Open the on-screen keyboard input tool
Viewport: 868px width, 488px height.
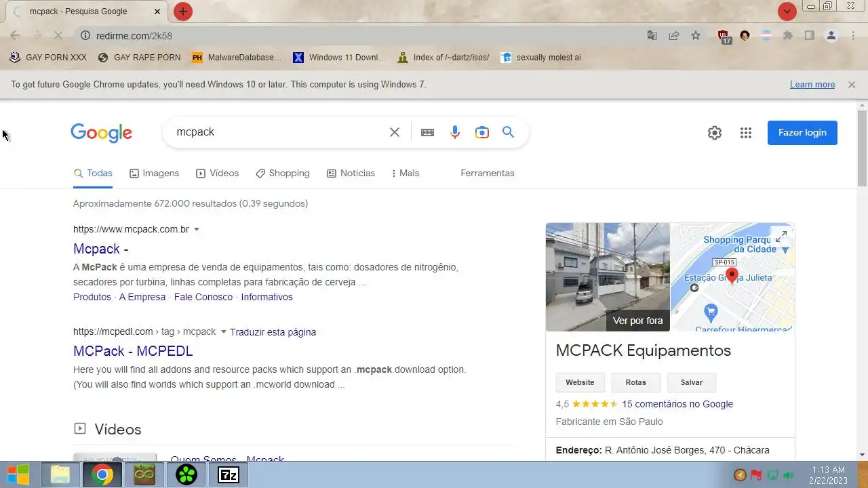(x=427, y=132)
